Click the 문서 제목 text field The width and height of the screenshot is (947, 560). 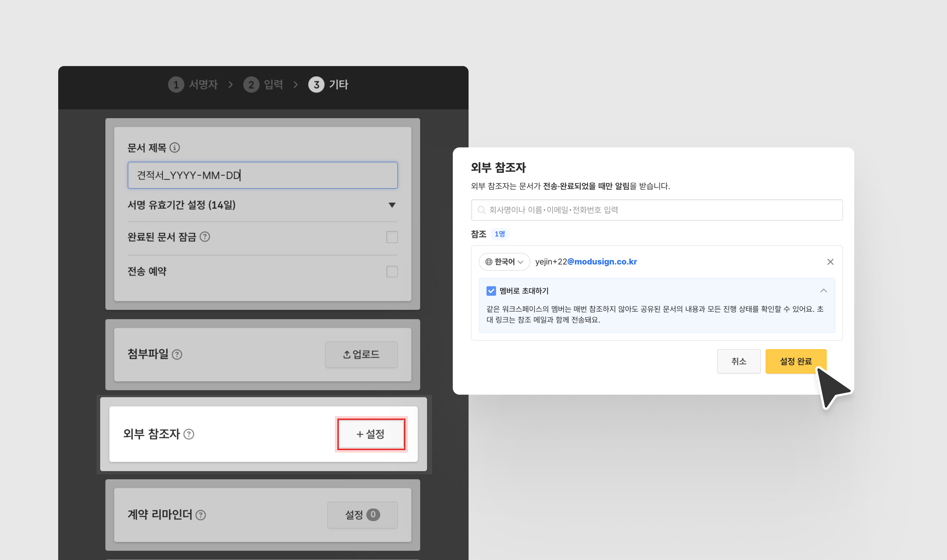click(262, 175)
